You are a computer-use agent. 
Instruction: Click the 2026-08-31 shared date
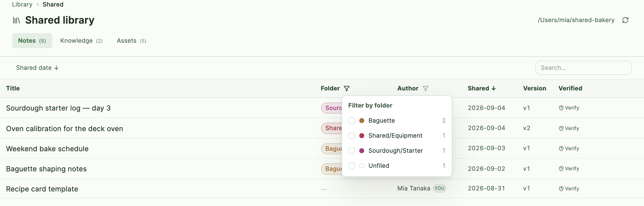pyautogui.click(x=486, y=188)
